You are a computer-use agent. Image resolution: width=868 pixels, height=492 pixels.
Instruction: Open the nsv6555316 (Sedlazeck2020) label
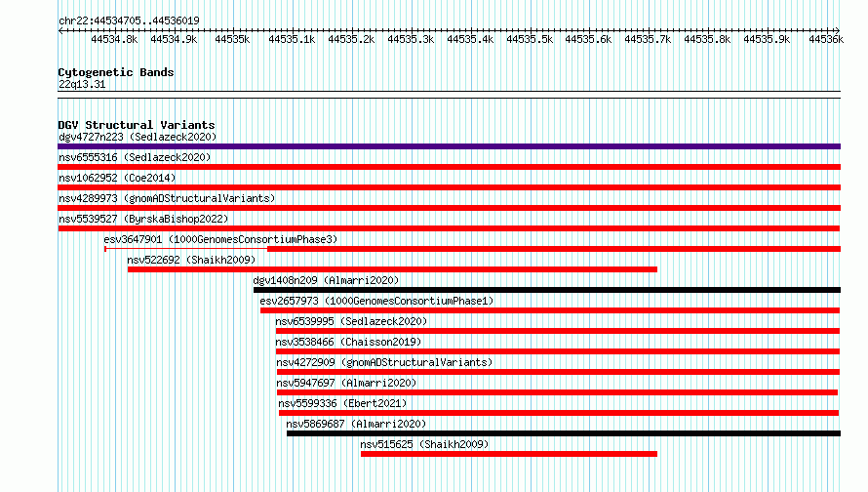tap(135, 157)
